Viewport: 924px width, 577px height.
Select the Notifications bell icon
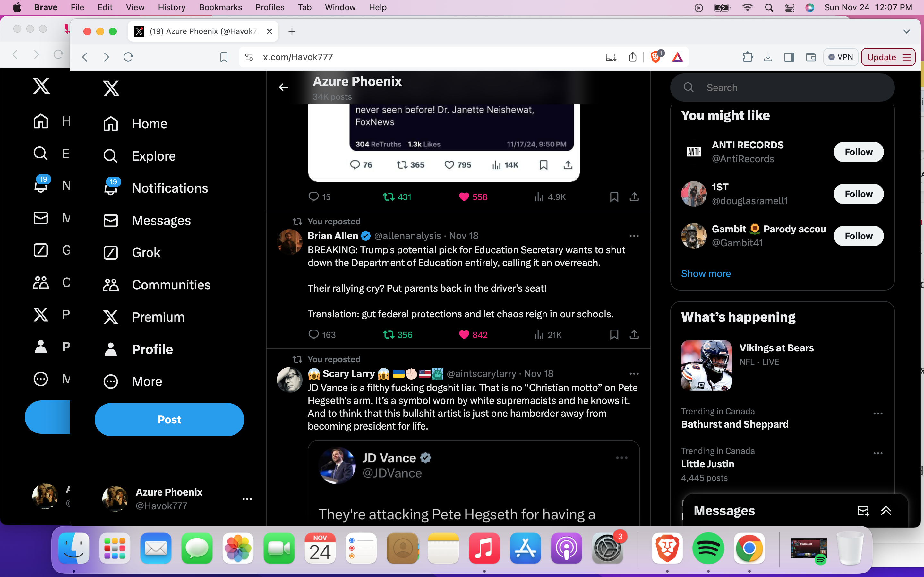click(110, 188)
